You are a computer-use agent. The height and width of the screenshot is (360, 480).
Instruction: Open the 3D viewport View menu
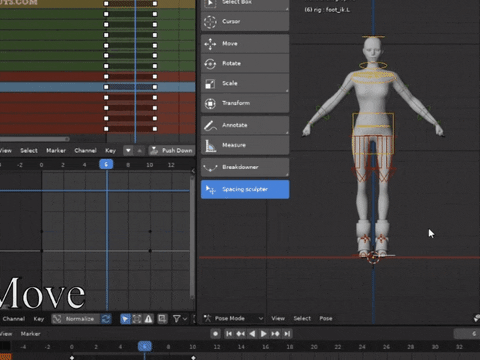pyautogui.click(x=278, y=318)
